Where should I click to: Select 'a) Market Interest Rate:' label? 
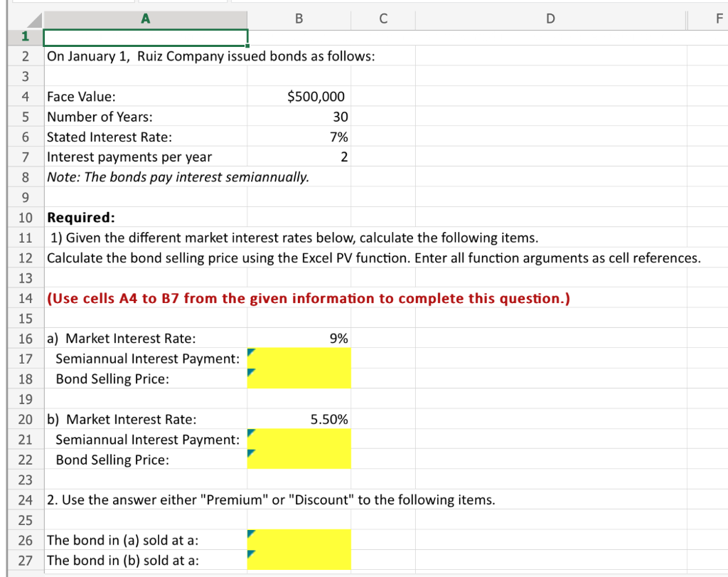[x=145, y=339]
